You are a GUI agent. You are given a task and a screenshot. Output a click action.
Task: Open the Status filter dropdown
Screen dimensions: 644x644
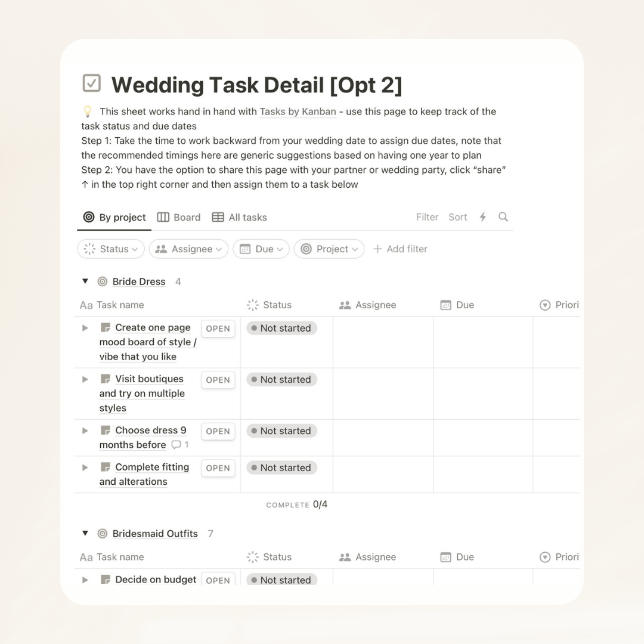[x=111, y=249]
